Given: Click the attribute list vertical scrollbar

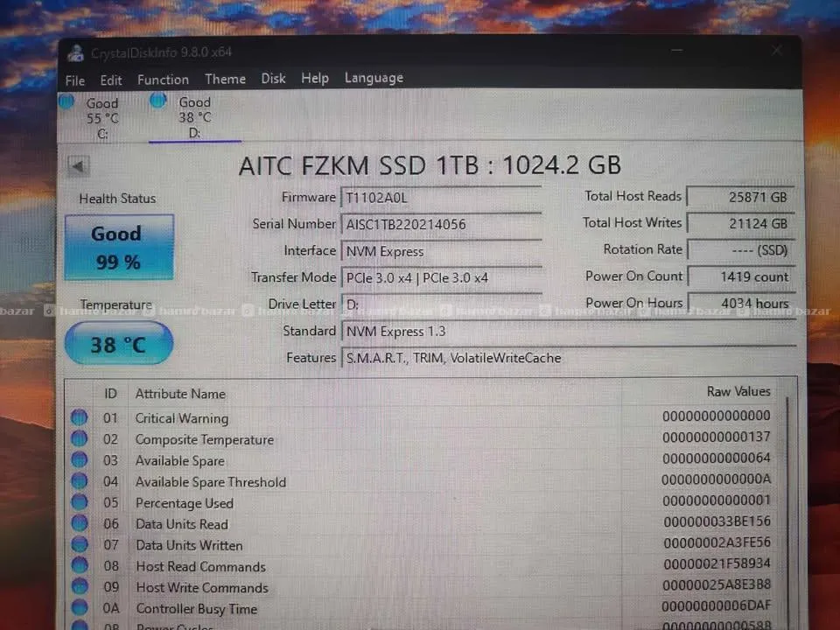Looking at the screenshot, I should point(787,512).
